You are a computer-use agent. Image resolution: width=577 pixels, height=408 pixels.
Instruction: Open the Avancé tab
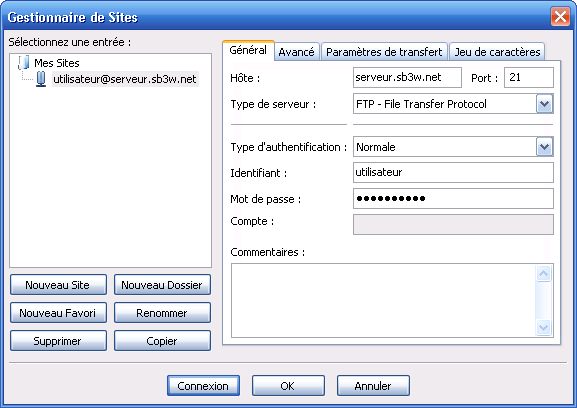click(x=296, y=52)
